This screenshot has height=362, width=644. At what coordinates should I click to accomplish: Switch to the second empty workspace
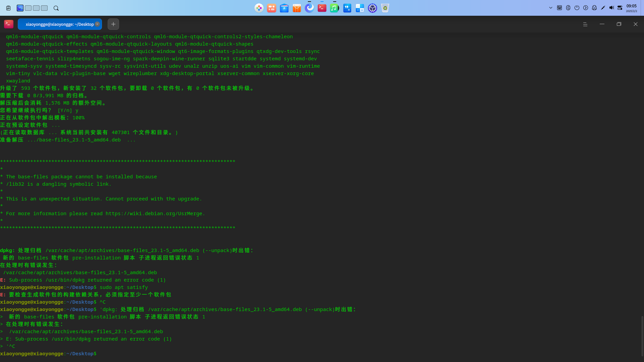pos(28,8)
